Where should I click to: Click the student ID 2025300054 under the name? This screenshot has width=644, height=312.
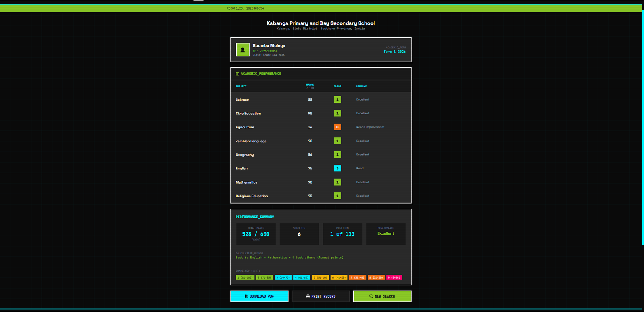pyautogui.click(x=265, y=51)
